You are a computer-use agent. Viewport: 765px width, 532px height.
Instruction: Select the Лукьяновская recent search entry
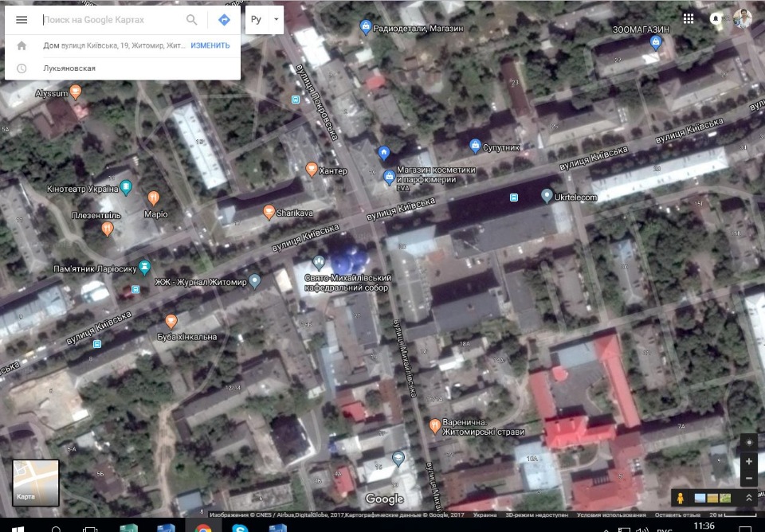point(69,68)
